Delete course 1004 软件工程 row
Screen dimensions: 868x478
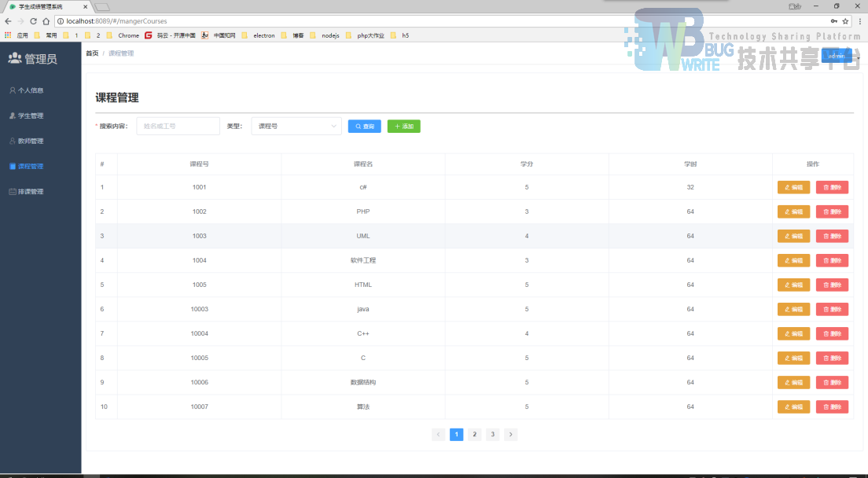point(832,260)
